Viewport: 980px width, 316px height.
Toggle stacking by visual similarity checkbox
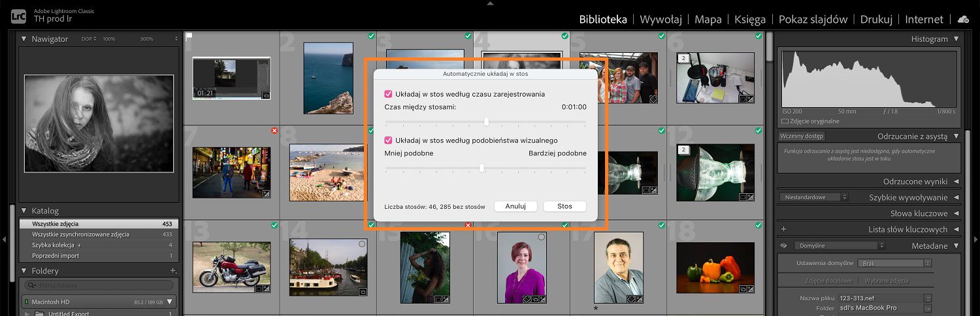click(388, 140)
